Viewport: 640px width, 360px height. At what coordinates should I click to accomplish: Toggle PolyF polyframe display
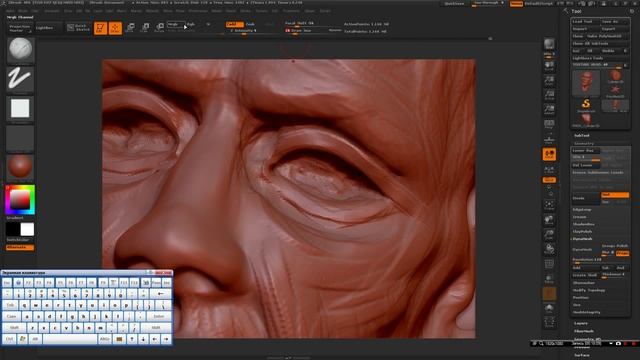(x=549, y=264)
